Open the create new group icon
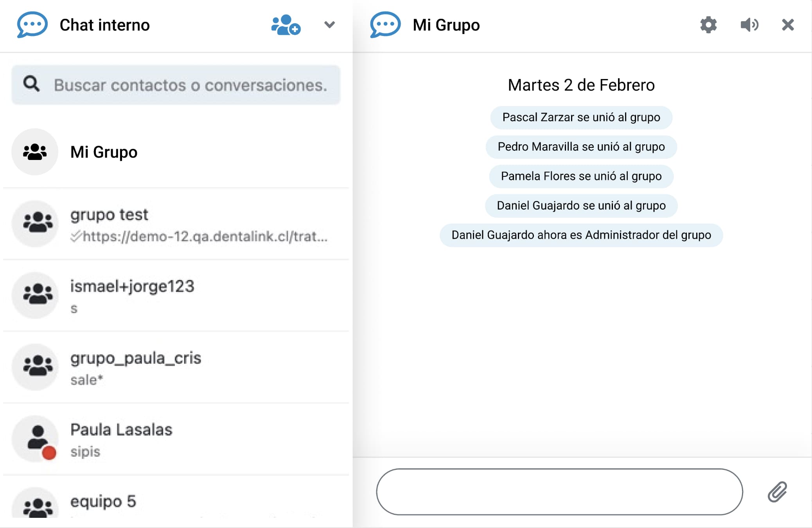 pyautogui.click(x=286, y=25)
